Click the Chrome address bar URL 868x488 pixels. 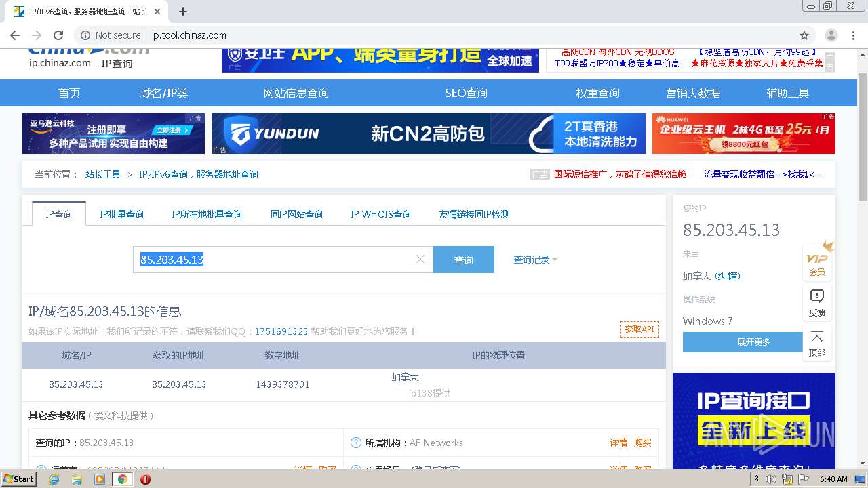189,35
